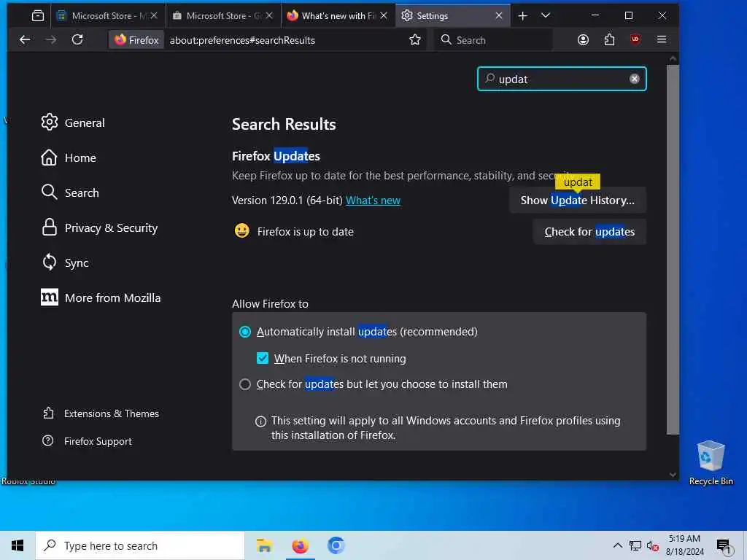Viewport: 747px width, 560px height.
Task: List all tabs dropdown arrow
Action: point(546,16)
